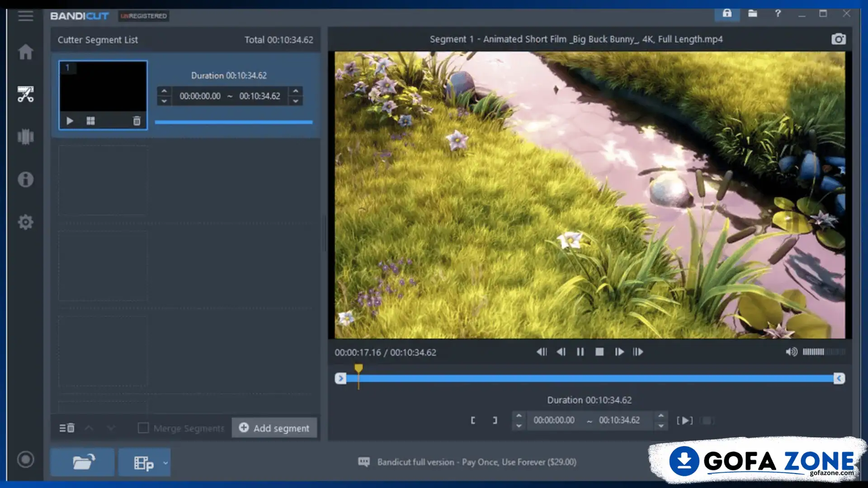Adjust the volume level slider

tap(824, 352)
